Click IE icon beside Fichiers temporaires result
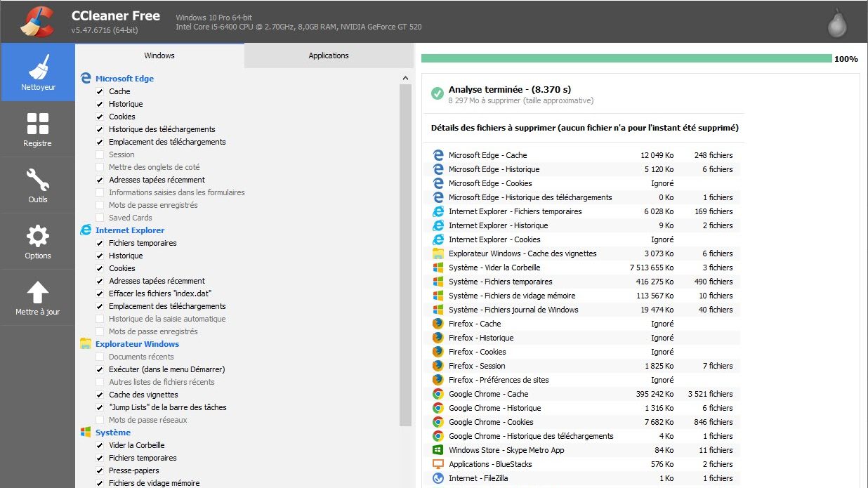868x488 pixels. point(438,211)
